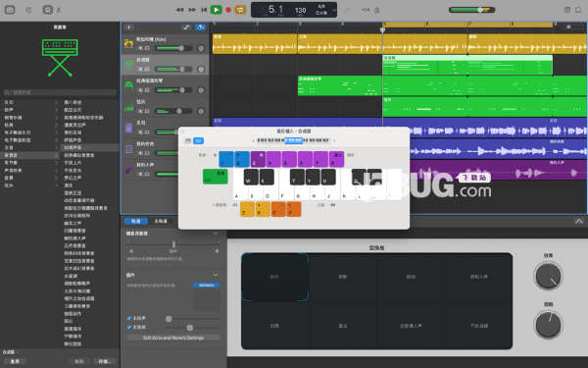588x368 pixels.
Task: Solo the 合成器 track with headphone button
Action: coord(147,69)
